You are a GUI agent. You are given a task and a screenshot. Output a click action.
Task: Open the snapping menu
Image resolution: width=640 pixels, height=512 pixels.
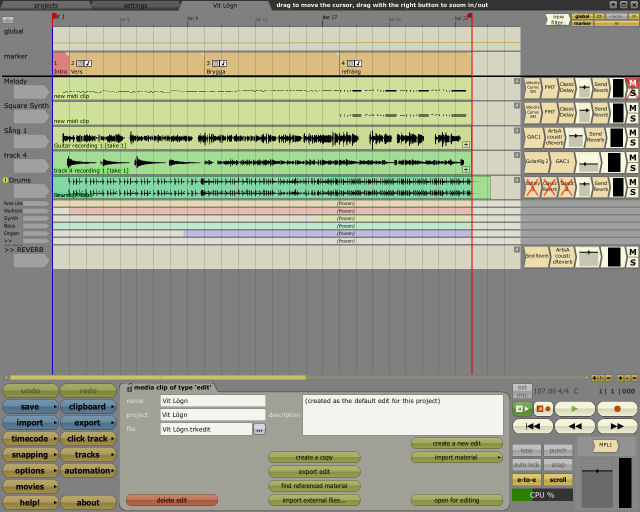tap(31, 454)
